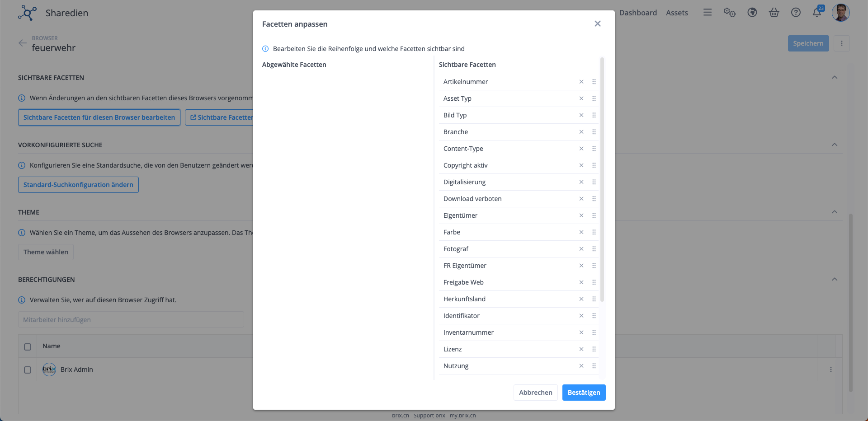Open the shopping basket icon

[774, 13]
